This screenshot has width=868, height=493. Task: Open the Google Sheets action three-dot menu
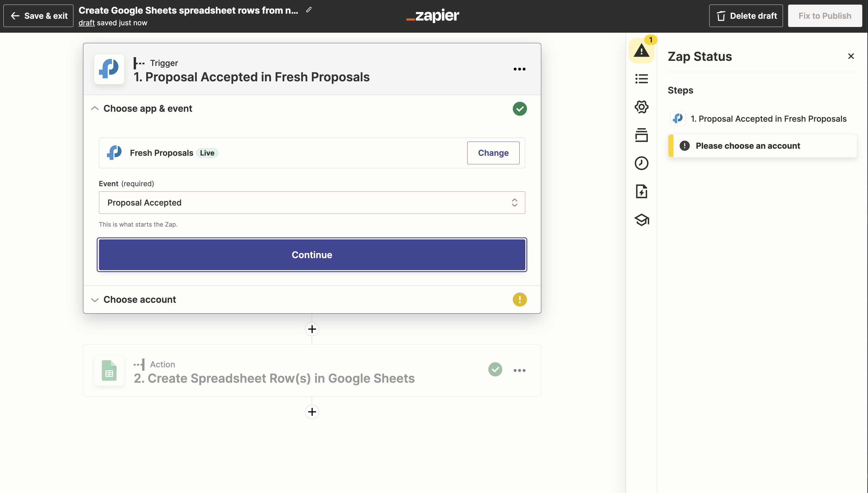519,370
